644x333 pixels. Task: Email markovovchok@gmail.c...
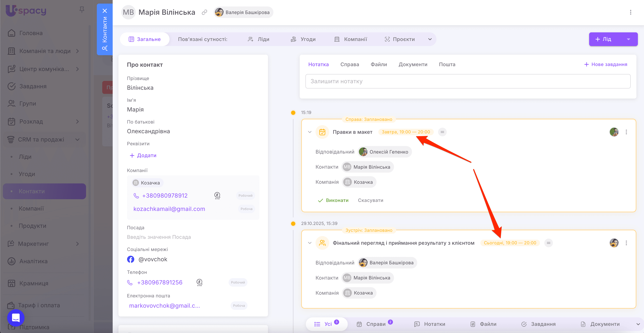coord(164,306)
